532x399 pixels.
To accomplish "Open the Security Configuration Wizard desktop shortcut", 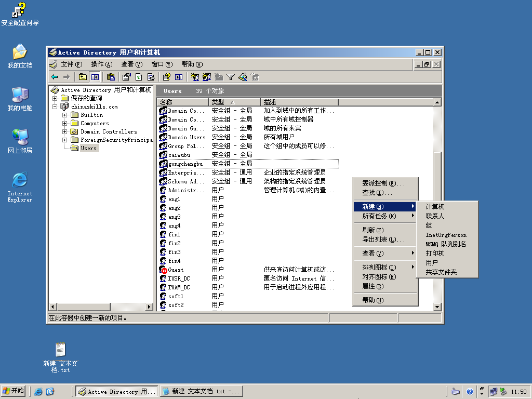I will [x=20, y=14].
